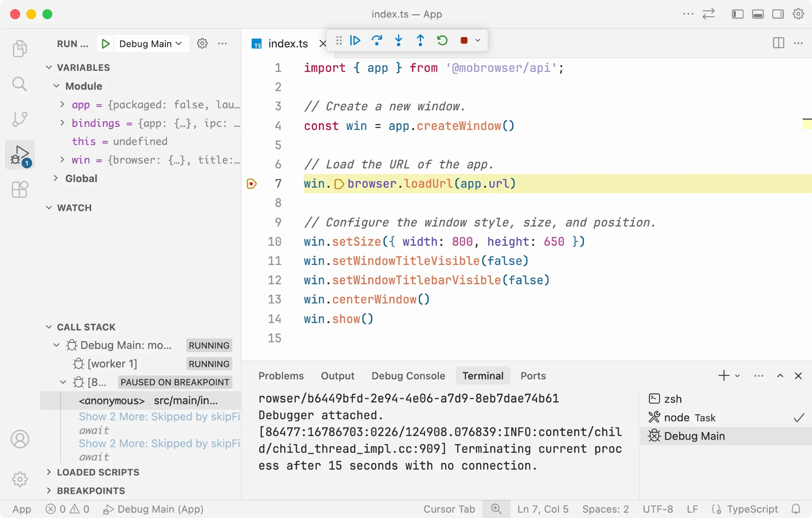Image resolution: width=812 pixels, height=518 pixels.
Task: Stop the debugger
Action: (464, 40)
